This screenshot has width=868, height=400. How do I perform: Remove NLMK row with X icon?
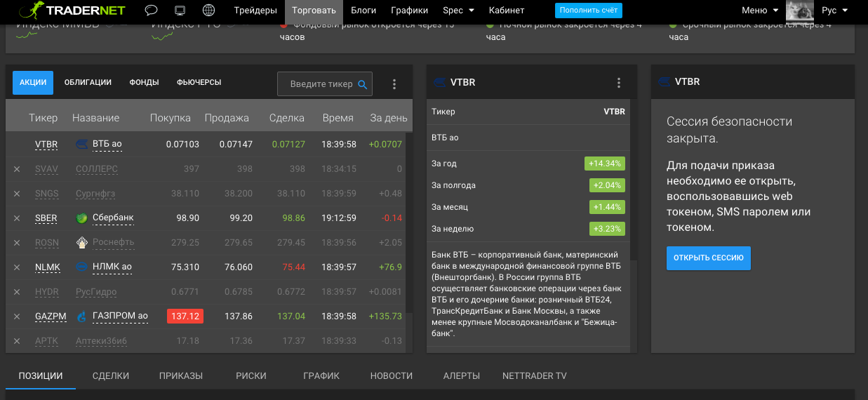click(17, 267)
